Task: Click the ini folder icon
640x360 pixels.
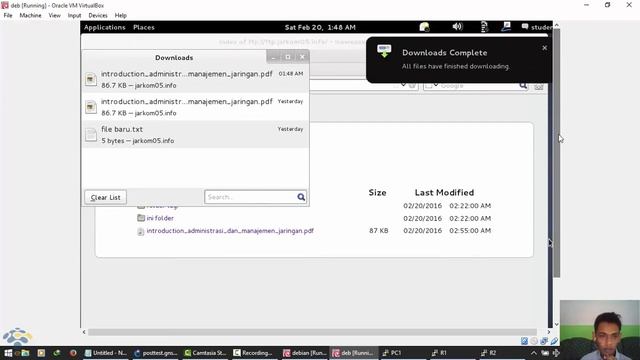Action: (x=141, y=218)
